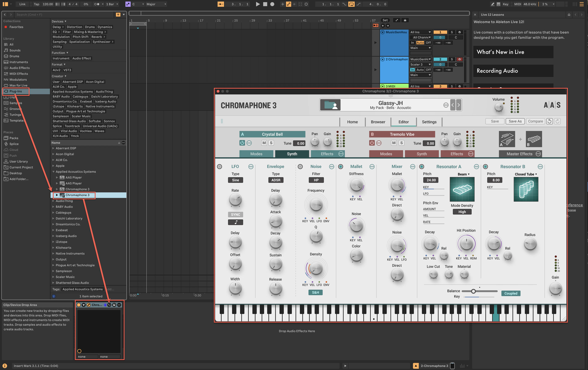Open LFO module options menu icon

[251, 167]
